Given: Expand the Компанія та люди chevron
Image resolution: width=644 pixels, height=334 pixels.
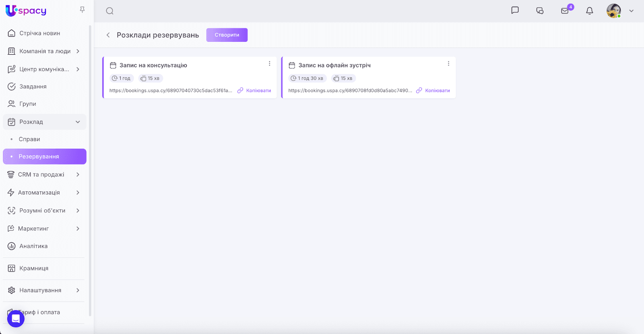Looking at the screenshot, I should pos(78,51).
